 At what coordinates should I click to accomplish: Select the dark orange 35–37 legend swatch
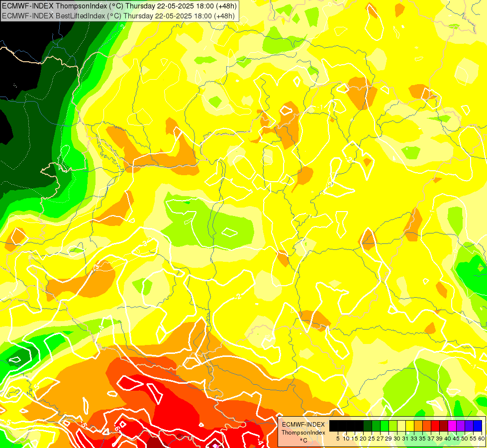[x=427, y=426]
